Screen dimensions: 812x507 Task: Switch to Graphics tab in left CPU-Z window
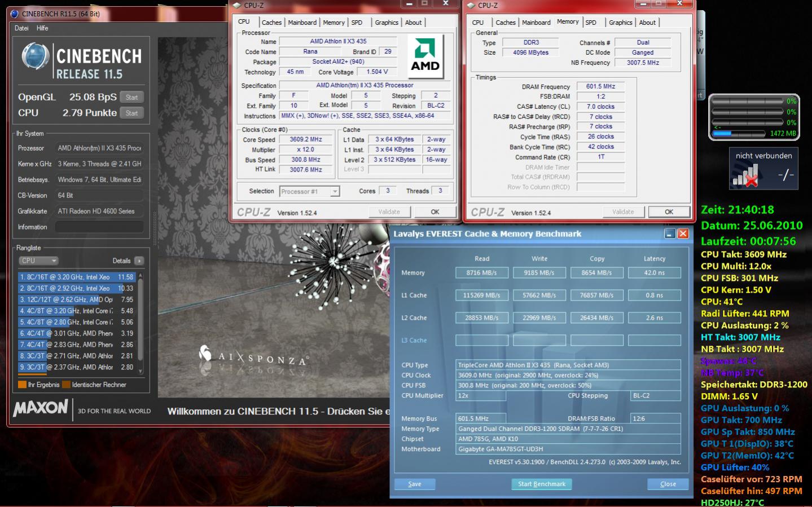[x=387, y=23]
